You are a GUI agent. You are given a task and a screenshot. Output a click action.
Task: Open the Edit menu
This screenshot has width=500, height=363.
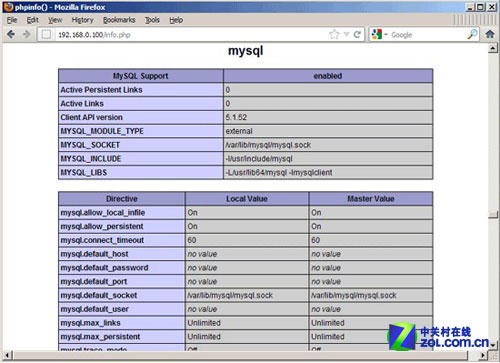32,20
